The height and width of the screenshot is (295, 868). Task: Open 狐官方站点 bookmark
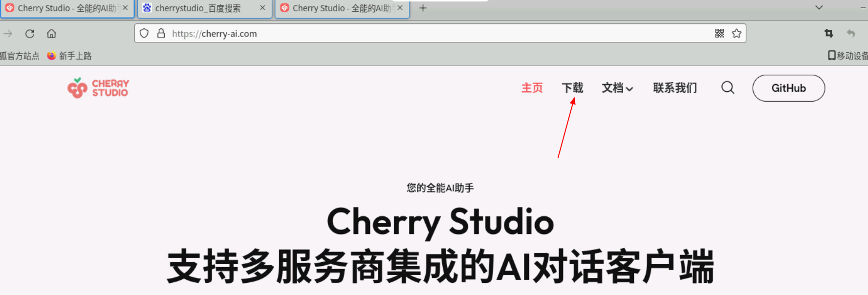[x=20, y=56]
